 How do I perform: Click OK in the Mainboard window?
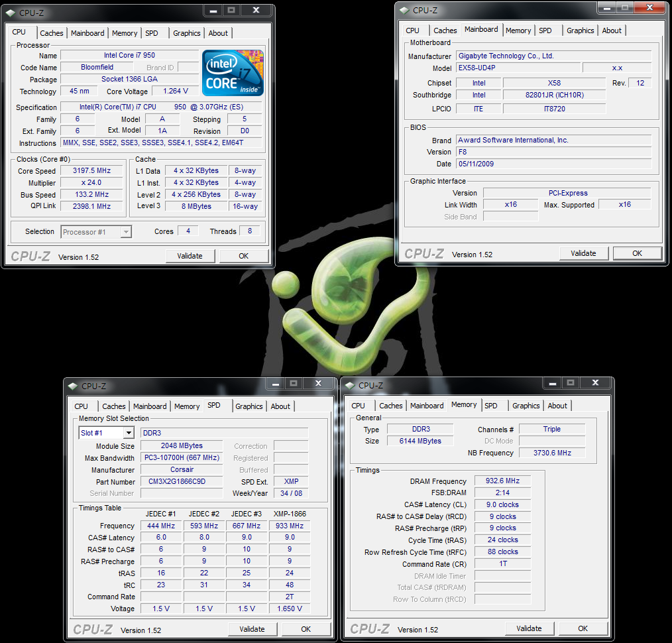pyautogui.click(x=638, y=253)
